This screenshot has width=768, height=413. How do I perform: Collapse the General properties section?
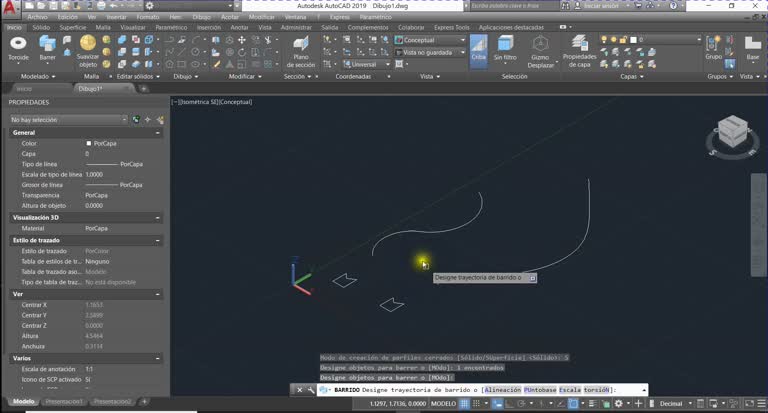pos(158,133)
